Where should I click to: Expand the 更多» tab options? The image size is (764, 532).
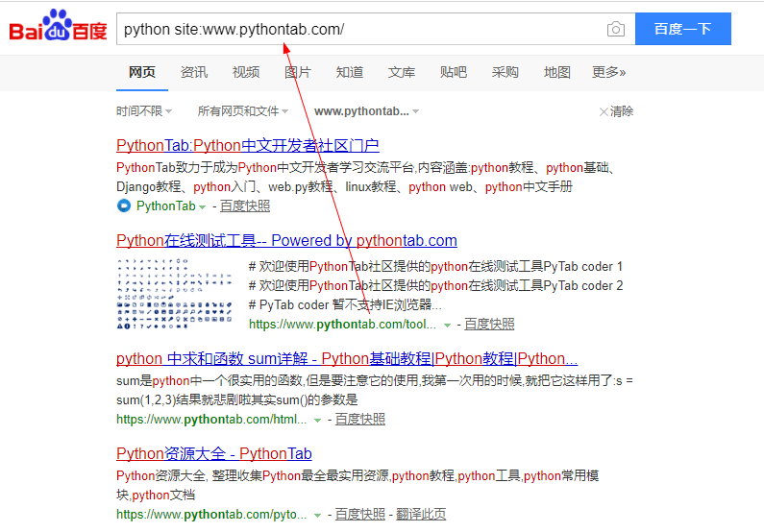pos(608,73)
